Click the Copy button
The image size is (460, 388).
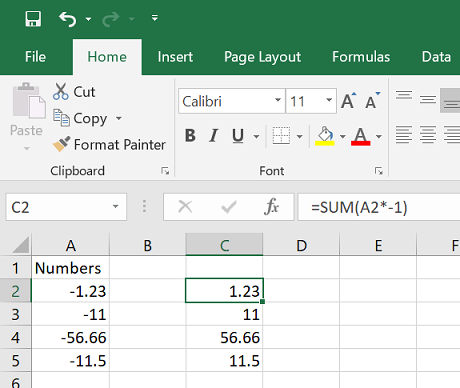80,118
